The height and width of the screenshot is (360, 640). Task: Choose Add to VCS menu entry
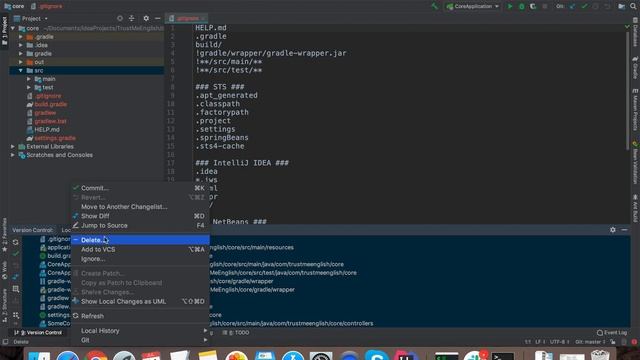[x=140, y=249]
